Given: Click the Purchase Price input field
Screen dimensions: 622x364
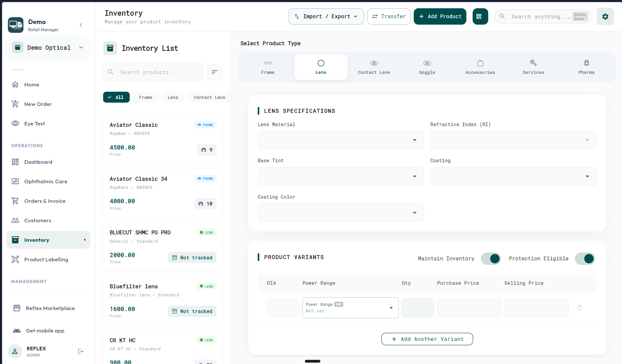Looking at the screenshot, I should click(469, 308).
